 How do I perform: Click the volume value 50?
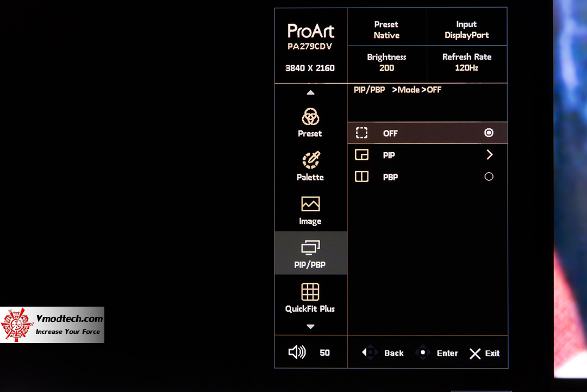(x=324, y=353)
